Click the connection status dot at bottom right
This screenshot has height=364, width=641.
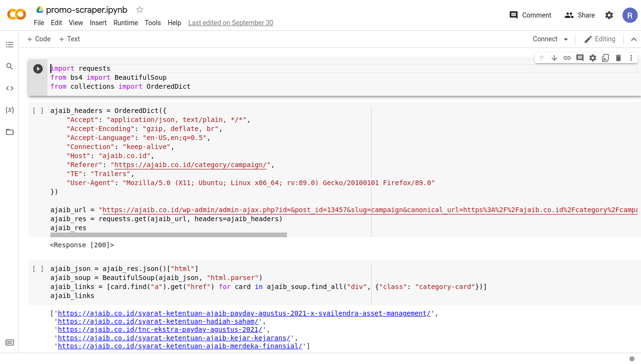(632, 359)
